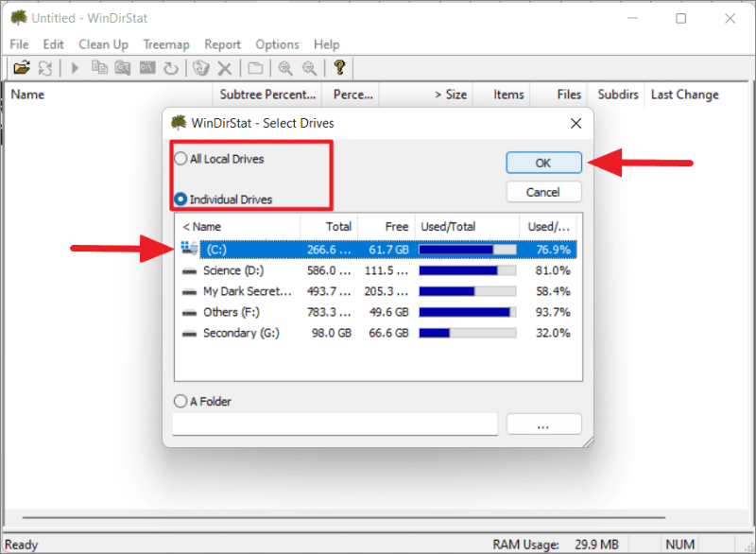Viewport: 756px width, 554px height.
Task: Open help via the question mark icon
Action: point(339,68)
